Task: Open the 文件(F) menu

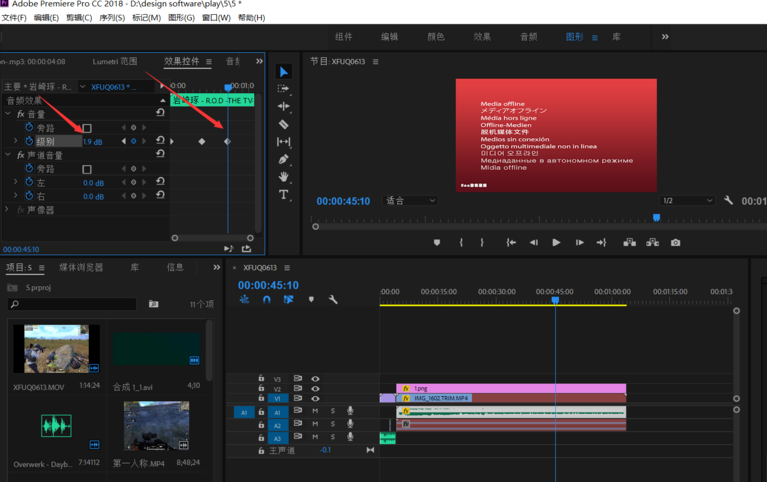Action: point(14,17)
